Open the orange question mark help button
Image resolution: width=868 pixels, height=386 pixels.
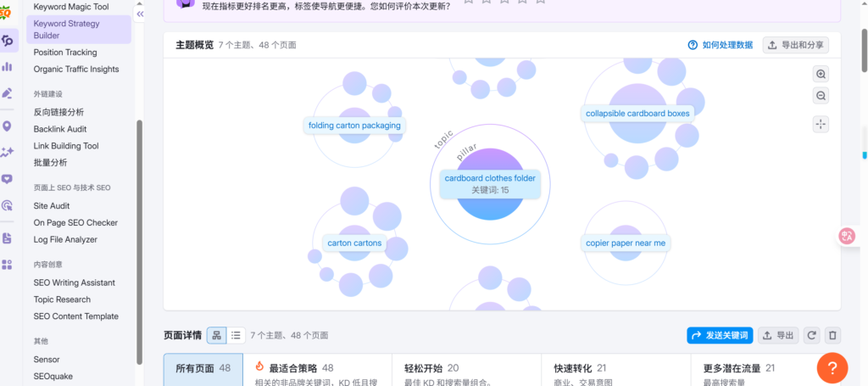[x=832, y=367]
